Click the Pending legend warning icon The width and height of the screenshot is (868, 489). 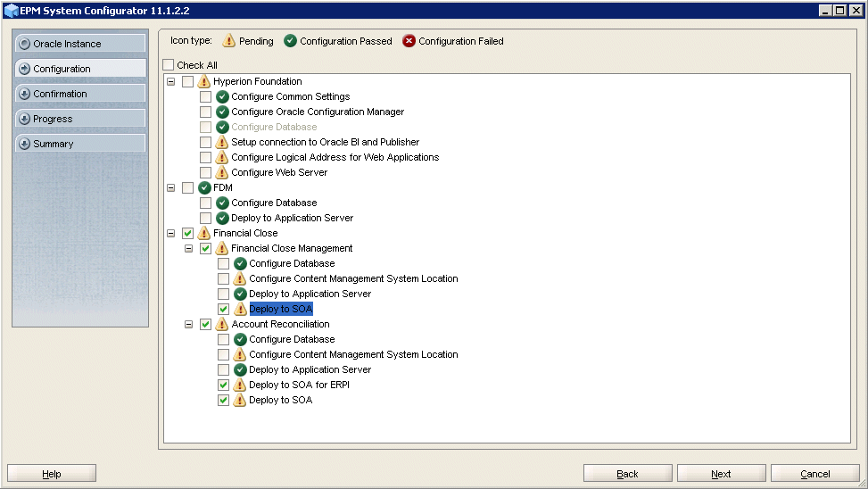(229, 41)
